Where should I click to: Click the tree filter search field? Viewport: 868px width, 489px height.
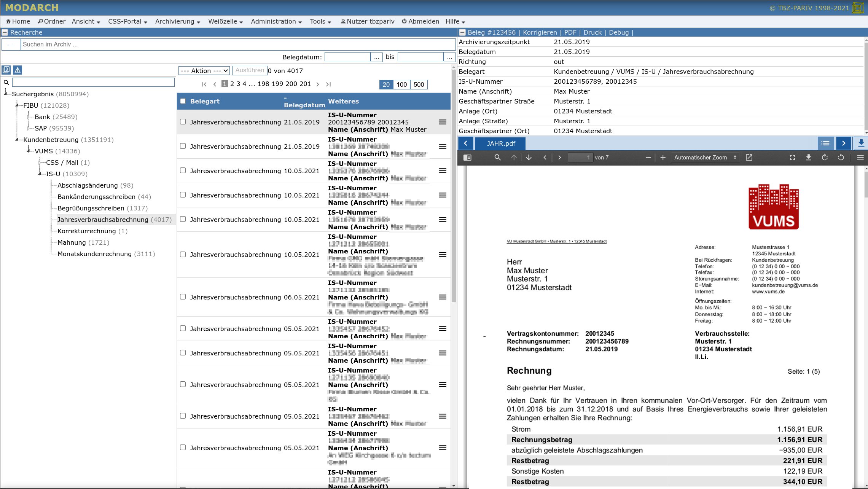pyautogui.click(x=93, y=82)
